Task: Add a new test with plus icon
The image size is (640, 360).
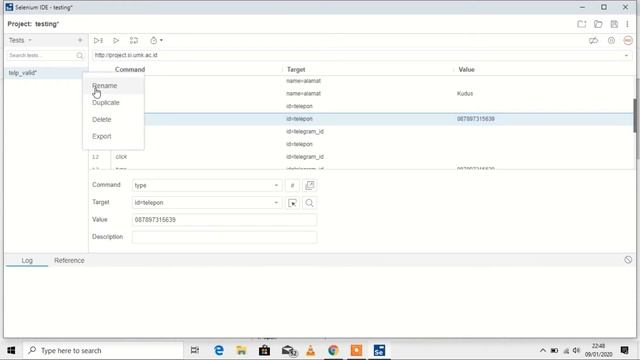Action: point(80,40)
